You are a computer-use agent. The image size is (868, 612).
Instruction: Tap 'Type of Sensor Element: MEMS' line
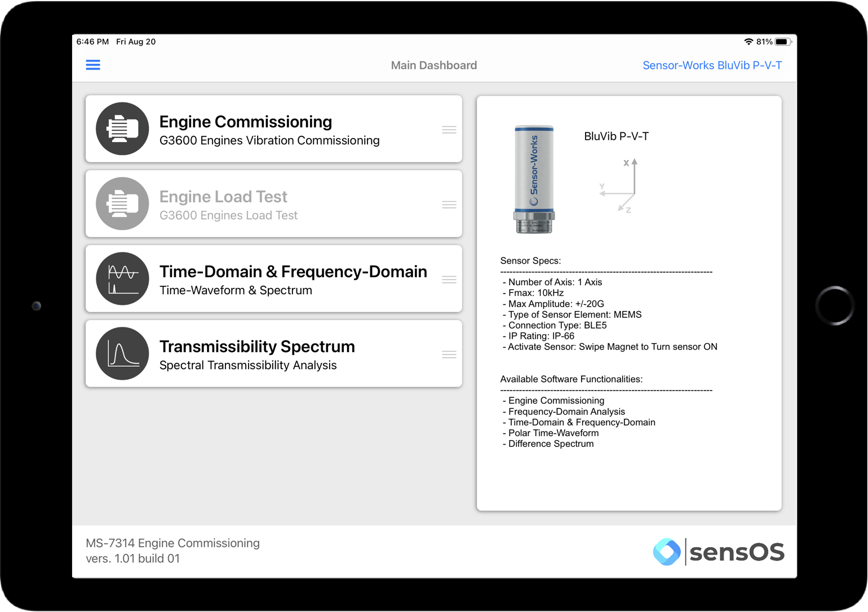click(x=572, y=314)
